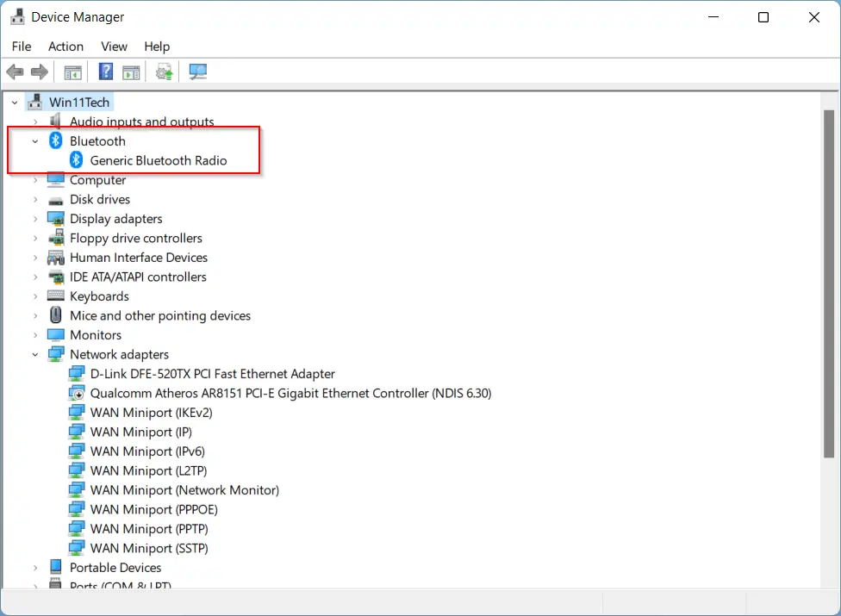
Task: Collapse the Bluetooth category
Action: [35, 141]
